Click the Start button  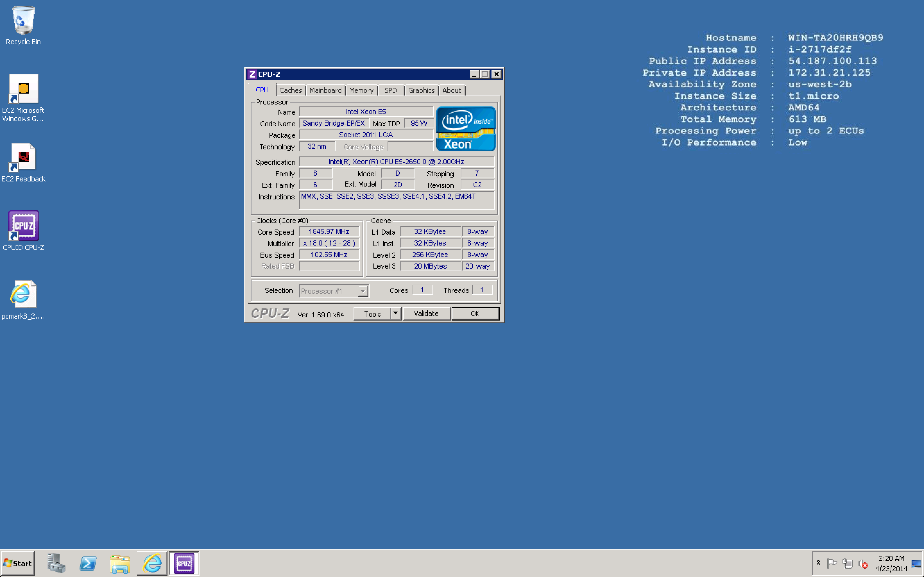pyautogui.click(x=18, y=563)
